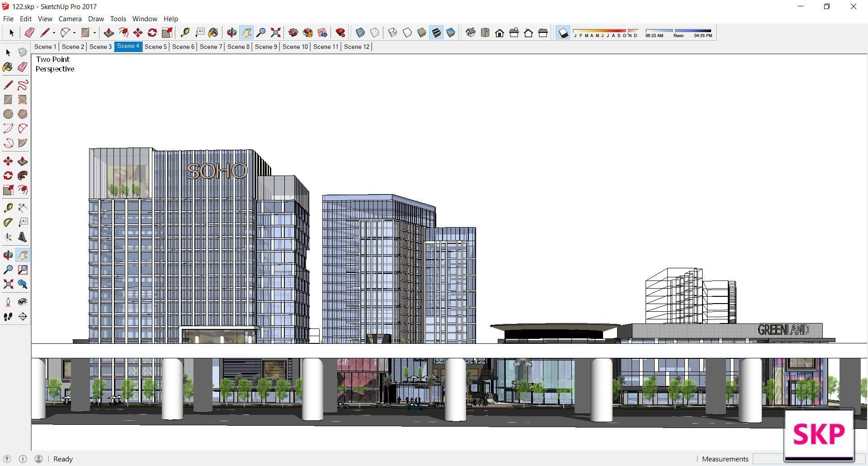Select the Rectangle shape tool in the top toolbar
The image size is (868, 466).
85,33
